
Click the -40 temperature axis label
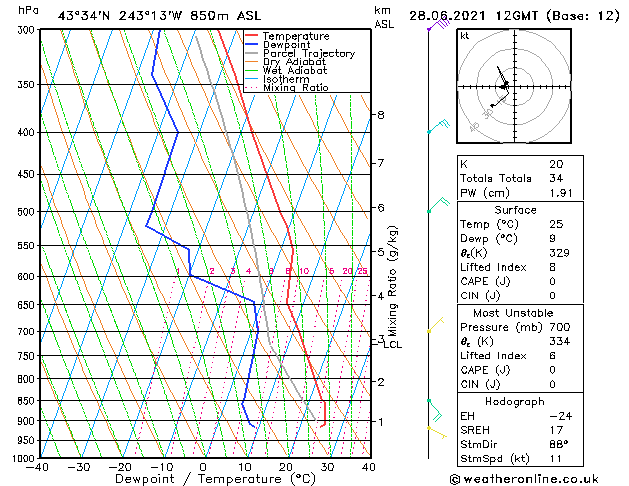[x=37, y=468]
